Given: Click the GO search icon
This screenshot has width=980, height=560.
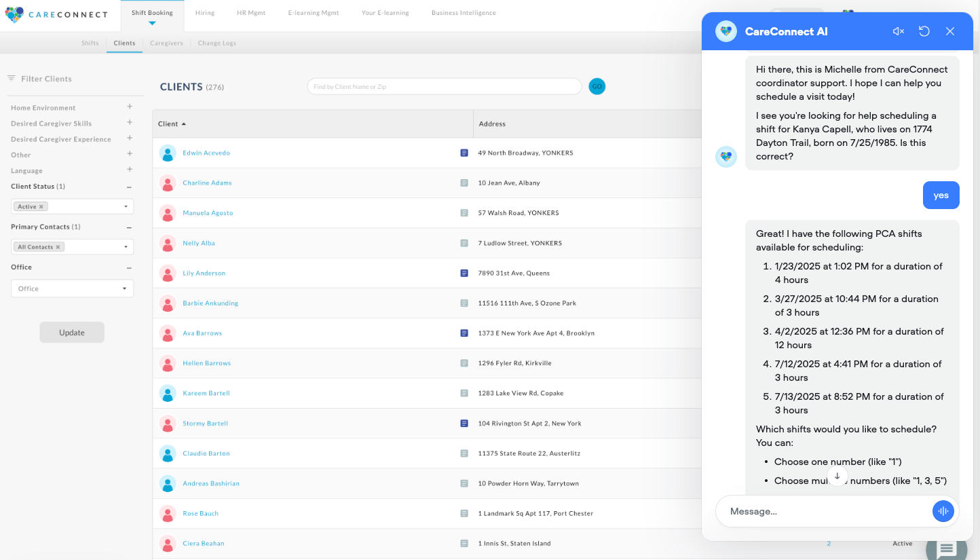Looking at the screenshot, I should click(597, 86).
